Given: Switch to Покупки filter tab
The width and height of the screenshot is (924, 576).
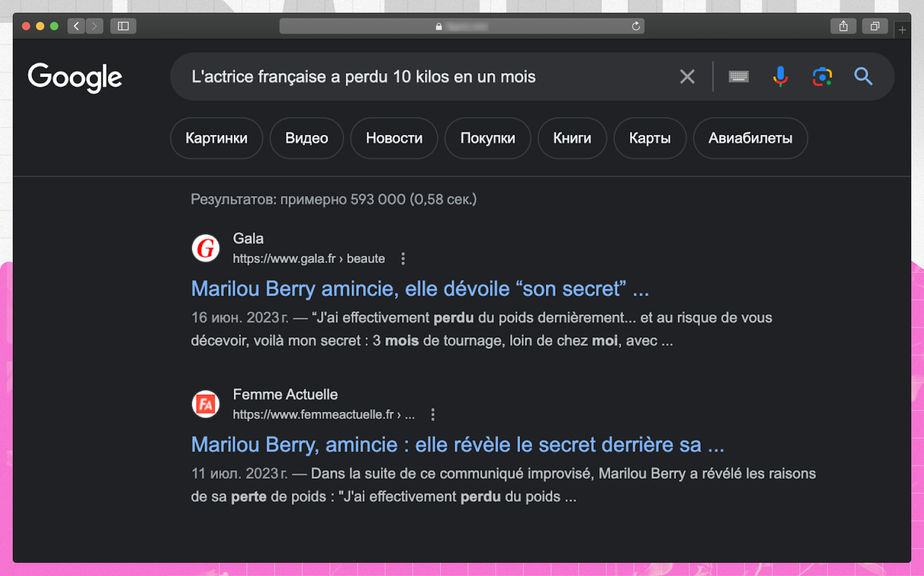Looking at the screenshot, I should click(488, 138).
